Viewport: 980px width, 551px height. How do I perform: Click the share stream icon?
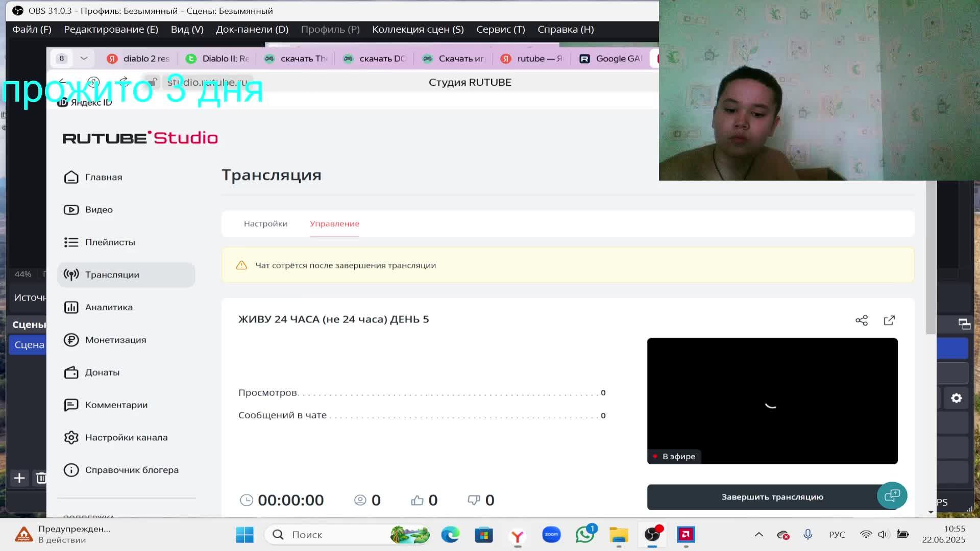pos(862,320)
